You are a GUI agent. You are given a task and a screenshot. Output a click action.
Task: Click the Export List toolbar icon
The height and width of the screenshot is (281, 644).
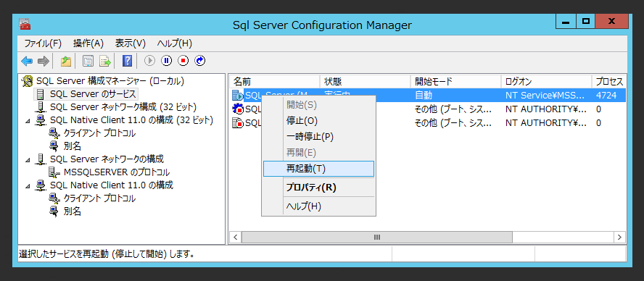coord(105,61)
